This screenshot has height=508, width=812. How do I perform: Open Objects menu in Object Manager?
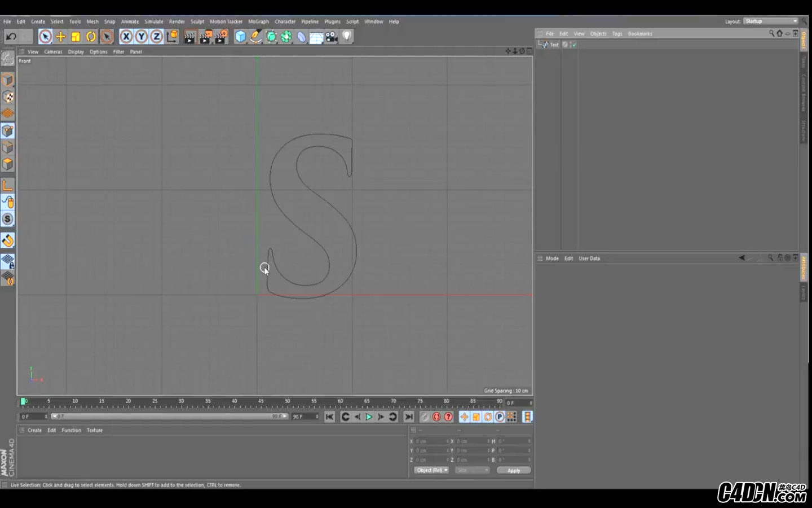pos(598,34)
